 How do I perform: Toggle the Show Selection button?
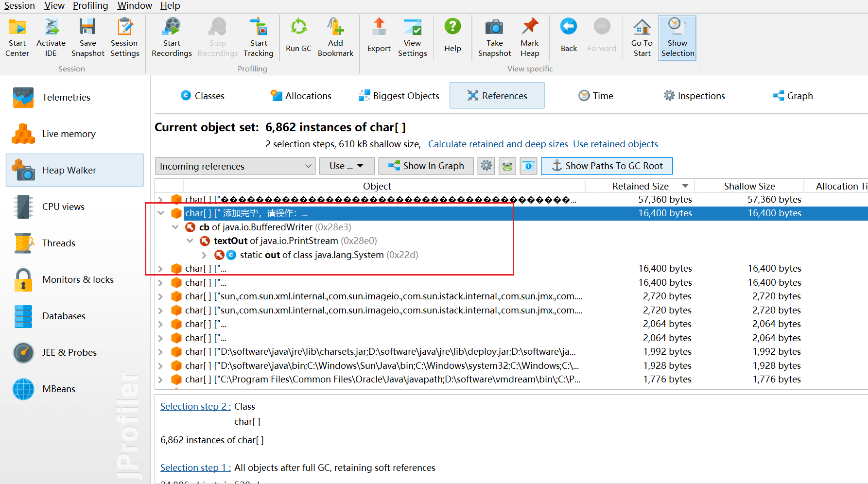click(677, 38)
